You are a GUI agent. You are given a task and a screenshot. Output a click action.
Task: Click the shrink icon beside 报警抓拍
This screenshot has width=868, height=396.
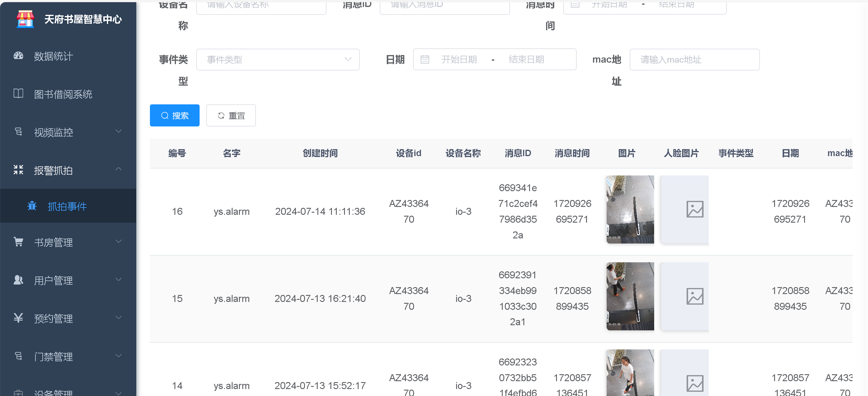[18, 170]
